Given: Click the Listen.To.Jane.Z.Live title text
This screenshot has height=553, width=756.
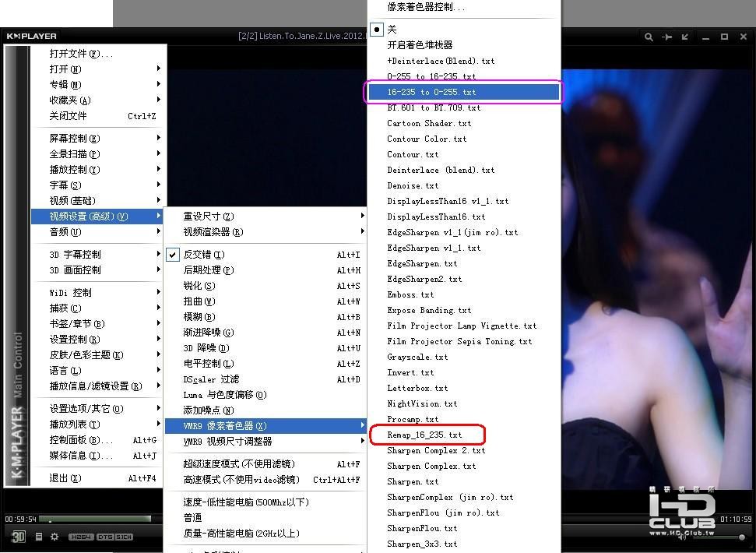Looking at the screenshot, I should pos(302,36).
